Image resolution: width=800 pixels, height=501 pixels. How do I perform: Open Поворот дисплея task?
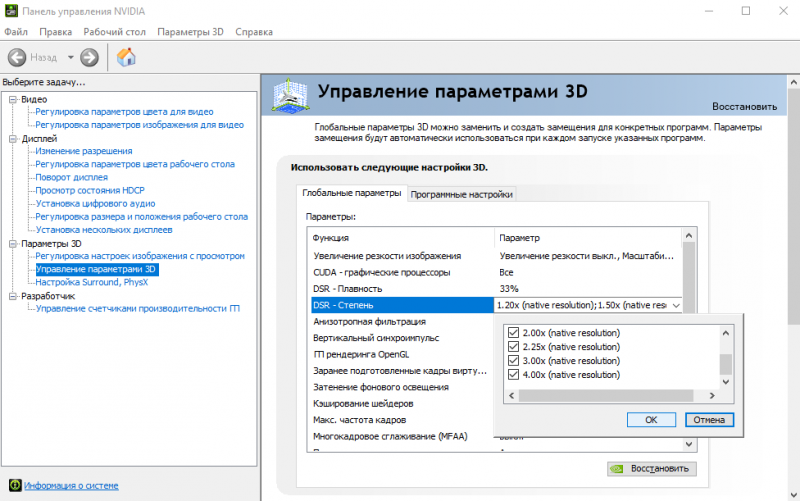click(71, 178)
